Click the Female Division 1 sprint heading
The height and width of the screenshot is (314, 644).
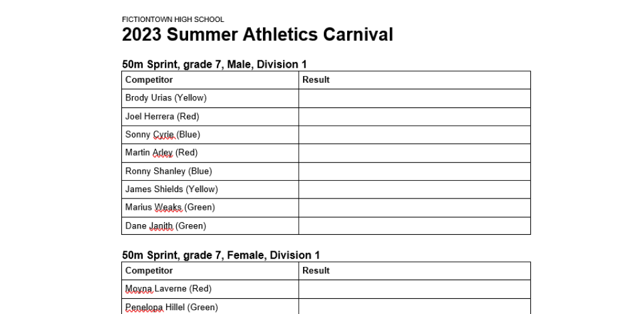[221, 255]
